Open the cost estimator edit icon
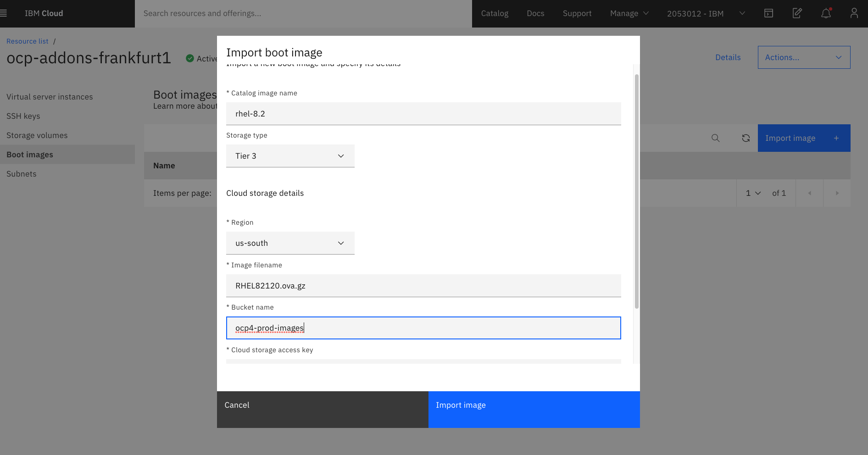868x455 pixels. (x=797, y=13)
